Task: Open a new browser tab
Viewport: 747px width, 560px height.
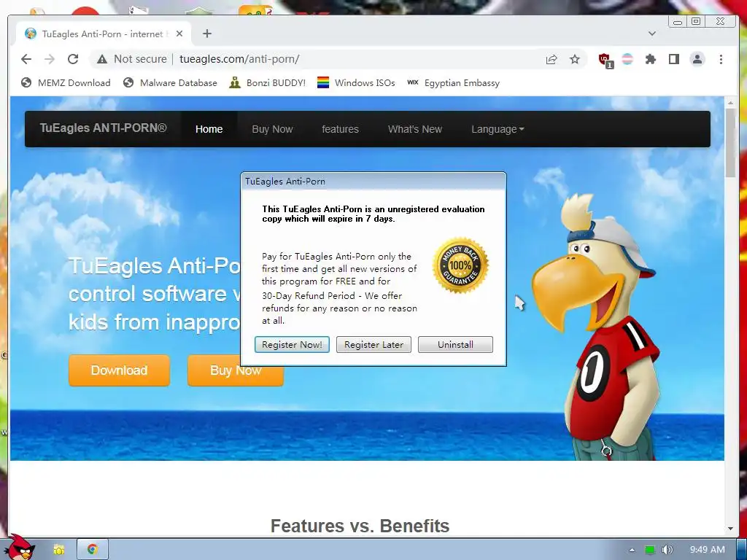Action: point(206,34)
